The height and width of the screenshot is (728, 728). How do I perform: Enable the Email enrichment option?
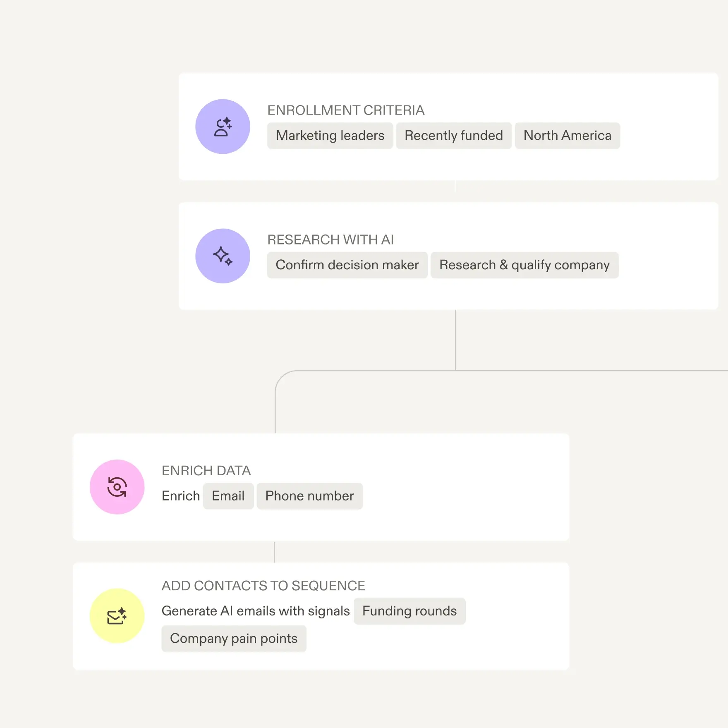click(x=228, y=496)
